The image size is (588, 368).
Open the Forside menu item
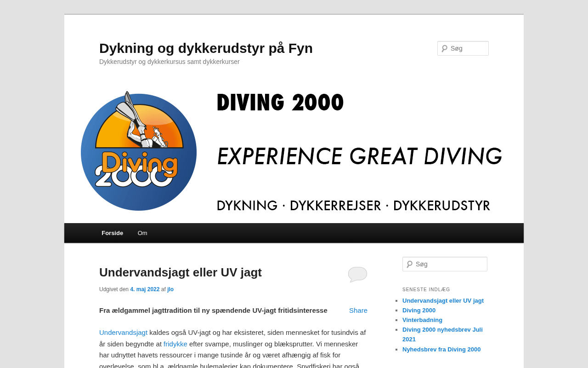(x=112, y=233)
